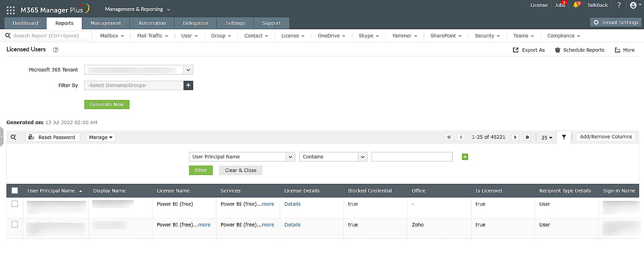This screenshot has height=254, width=644.
Task: Open the Mailbox reports menu
Action: (112, 36)
